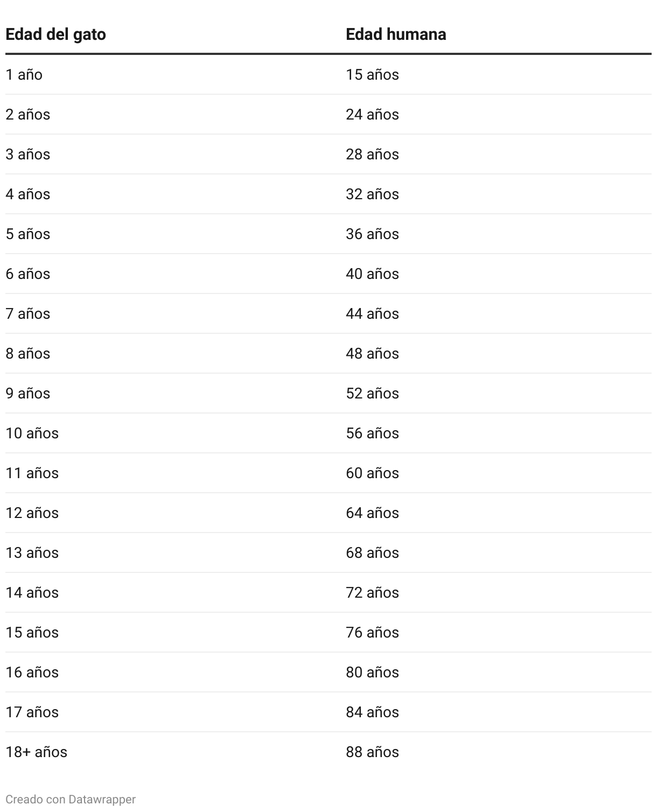Click the "16 años" cat age cell
Image resolution: width=657 pixels, height=812 pixels.
[x=32, y=673]
